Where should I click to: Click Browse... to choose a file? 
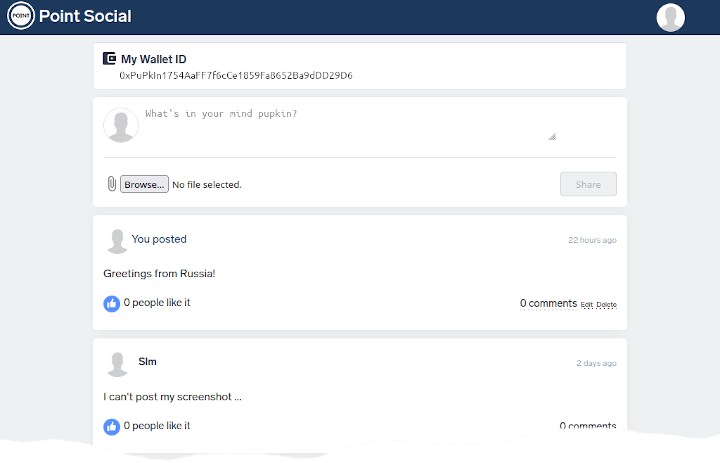coord(144,184)
